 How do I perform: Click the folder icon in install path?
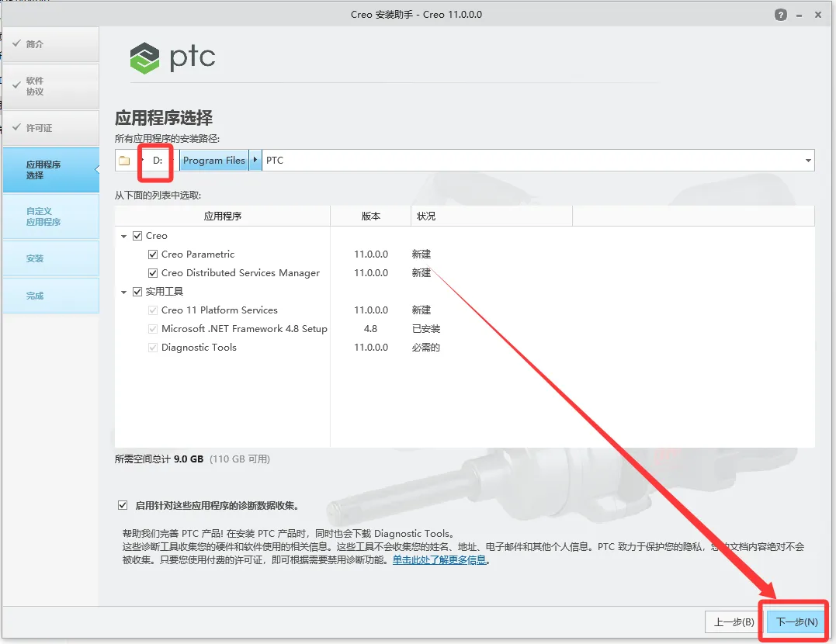124,161
